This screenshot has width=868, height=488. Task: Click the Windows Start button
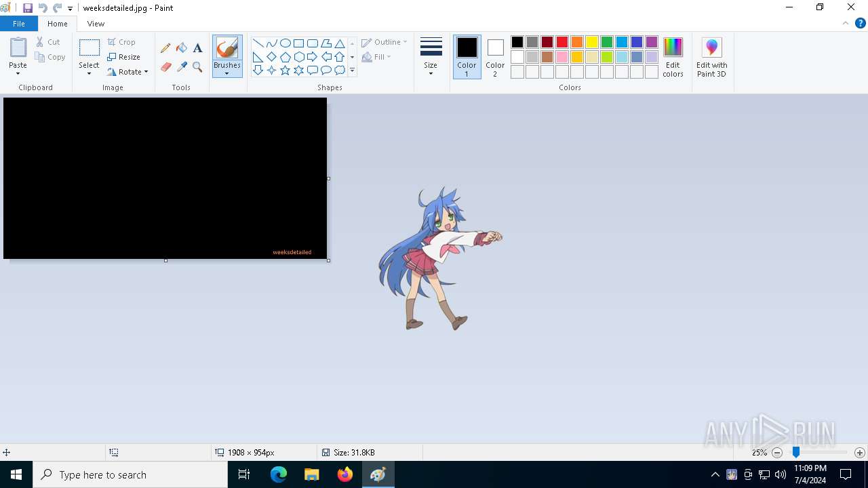click(x=16, y=474)
